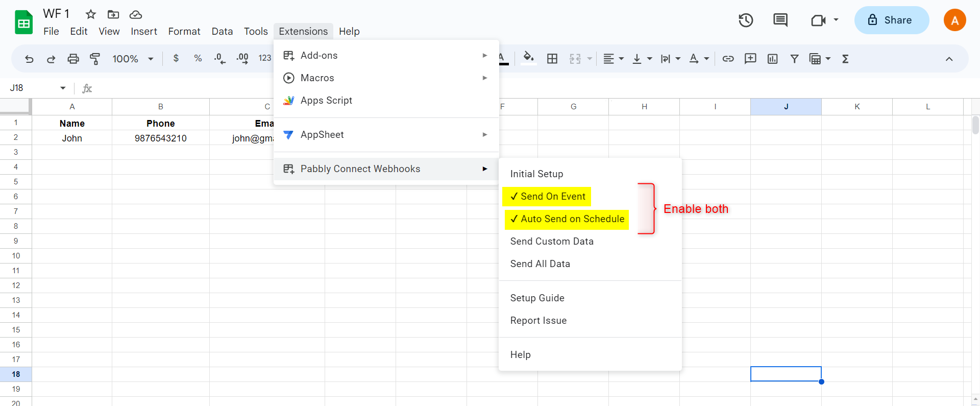The height and width of the screenshot is (406, 980).
Task: Select Send All Data menu item
Action: [540, 264]
